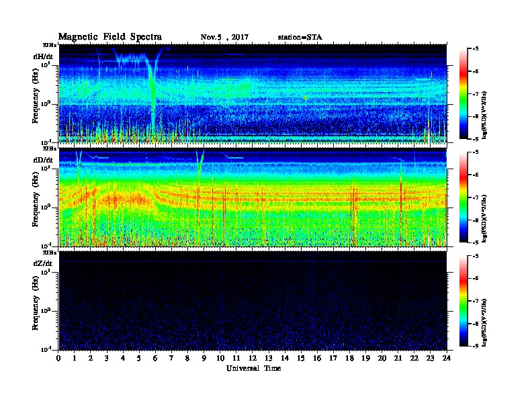Click the "Magnetic Field Spectra" plot title
The height and width of the screenshot is (411, 532).
(110, 37)
